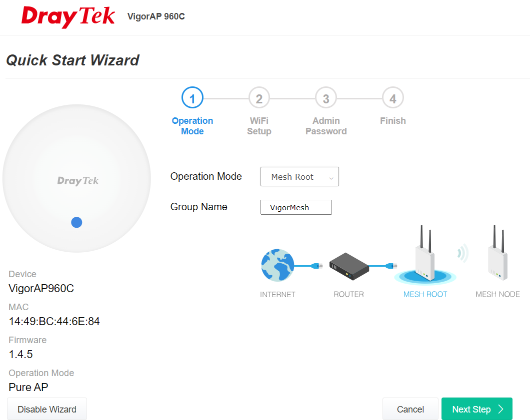Click the step 3 circle

(326, 98)
